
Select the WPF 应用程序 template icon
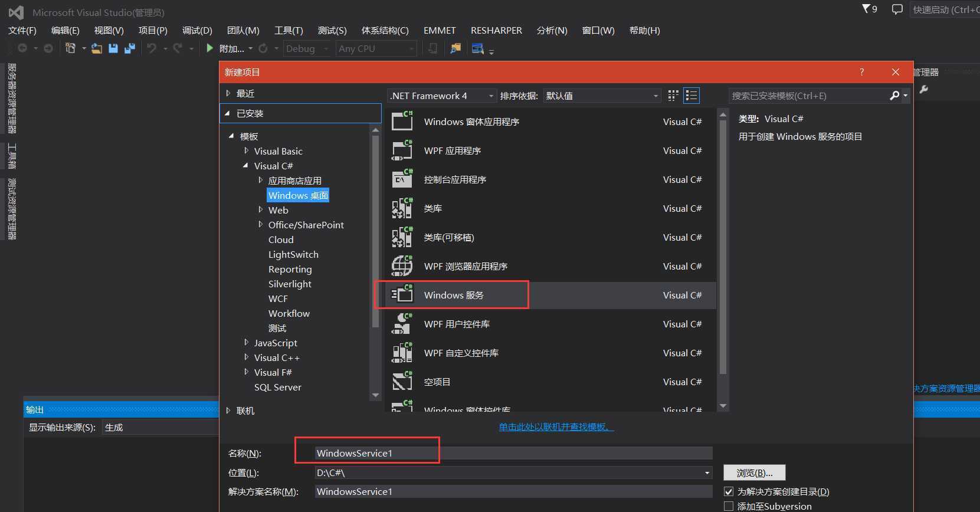click(402, 150)
